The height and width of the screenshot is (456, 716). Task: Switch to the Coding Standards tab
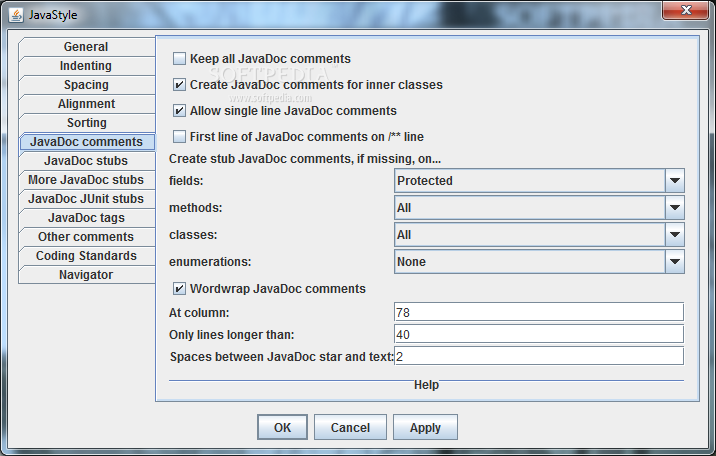click(86, 256)
